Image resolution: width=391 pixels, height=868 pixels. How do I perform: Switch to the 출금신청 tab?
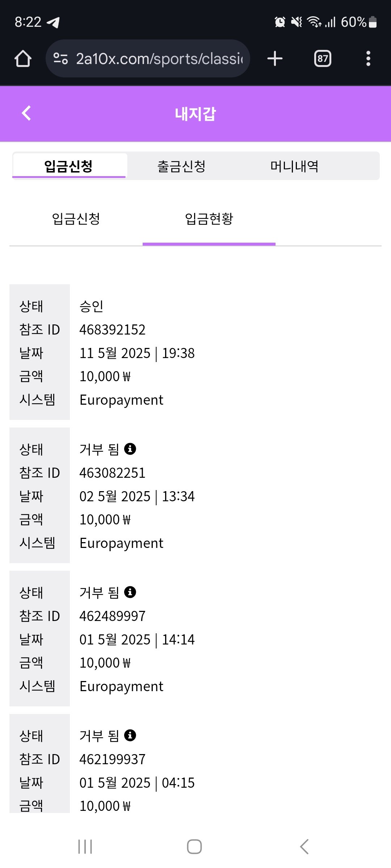point(181,166)
